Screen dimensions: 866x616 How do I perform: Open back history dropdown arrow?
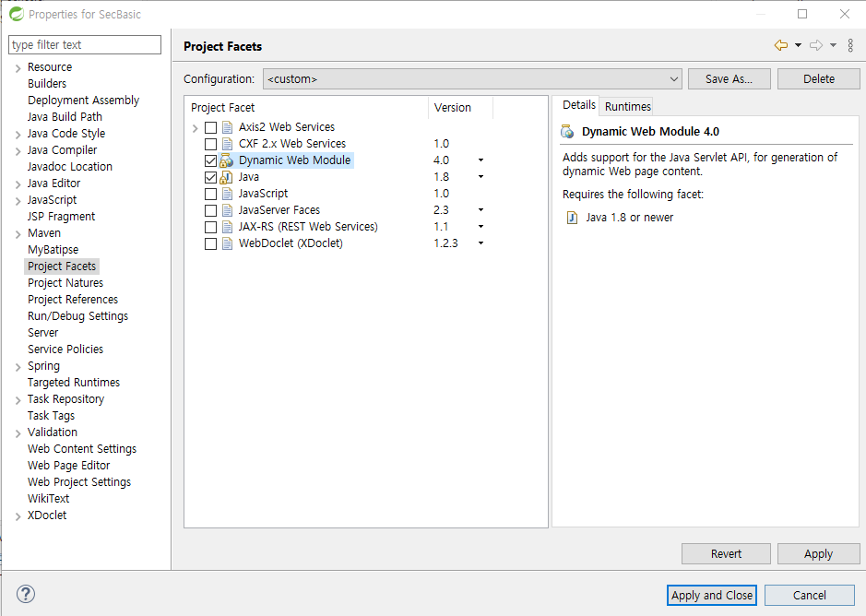pos(798,45)
